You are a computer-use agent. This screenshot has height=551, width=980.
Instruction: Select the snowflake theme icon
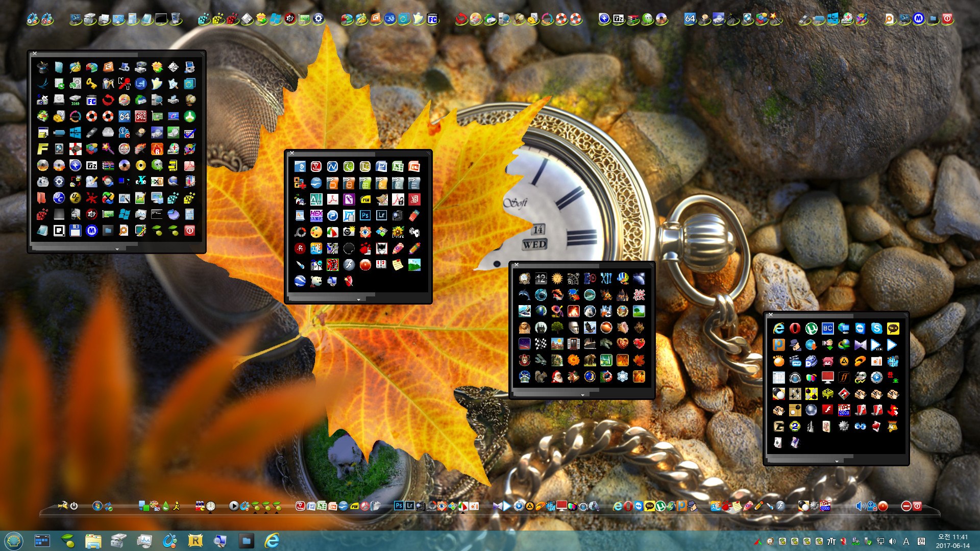click(622, 377)
